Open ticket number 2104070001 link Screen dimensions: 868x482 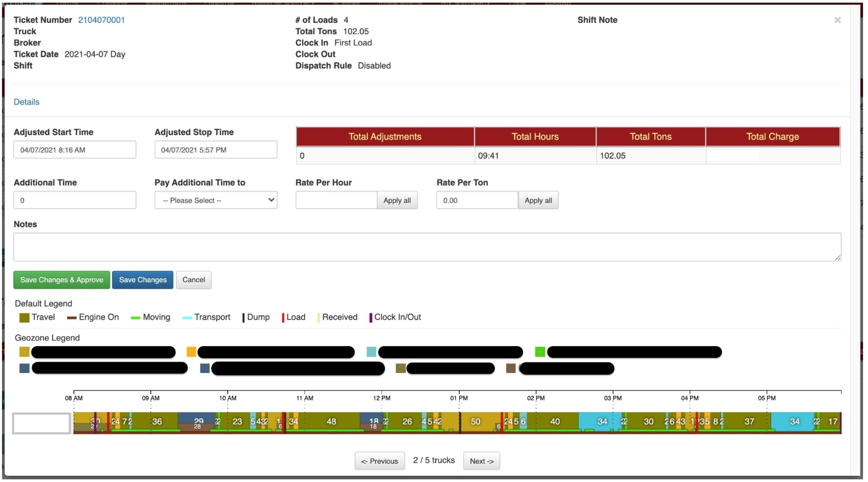click(101, 20)
